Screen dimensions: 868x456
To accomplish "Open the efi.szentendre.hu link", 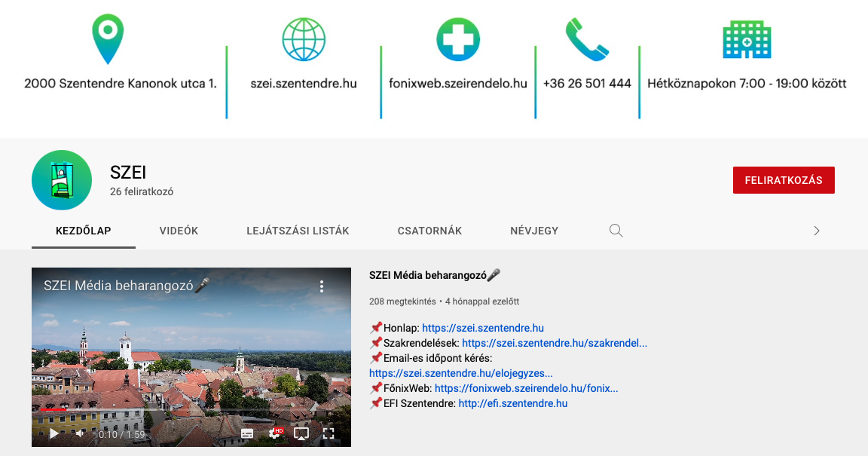I will tap(512, 403).
